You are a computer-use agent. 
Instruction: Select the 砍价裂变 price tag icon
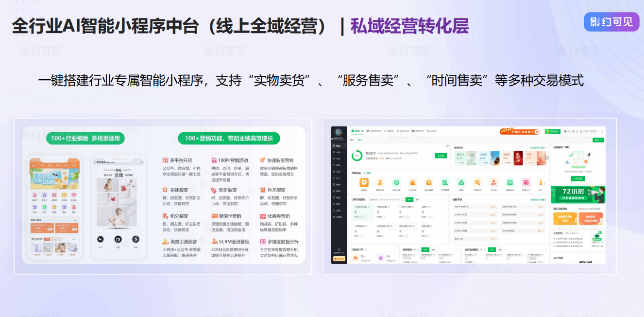click(214, 190)
